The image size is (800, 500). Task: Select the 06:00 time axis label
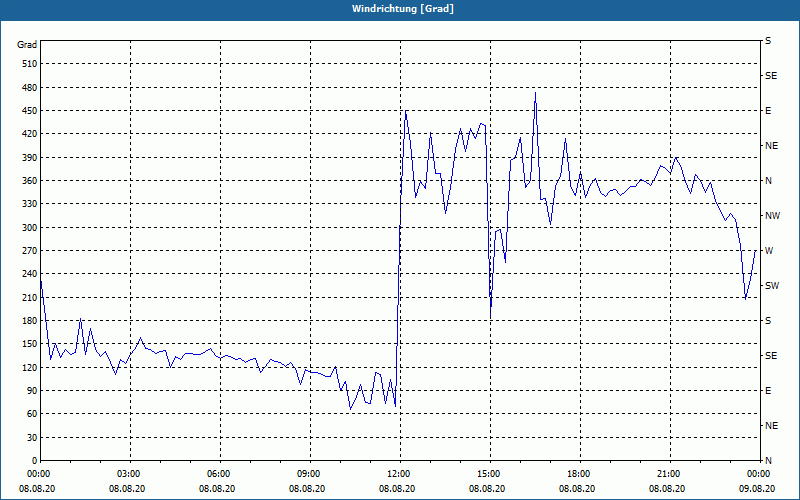point(217,474)
